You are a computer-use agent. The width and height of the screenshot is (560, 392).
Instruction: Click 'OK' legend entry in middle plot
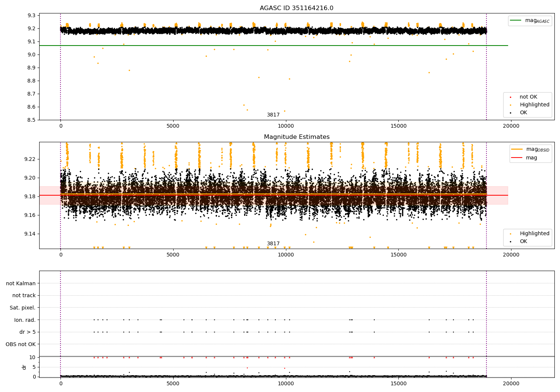click(523, 242)
